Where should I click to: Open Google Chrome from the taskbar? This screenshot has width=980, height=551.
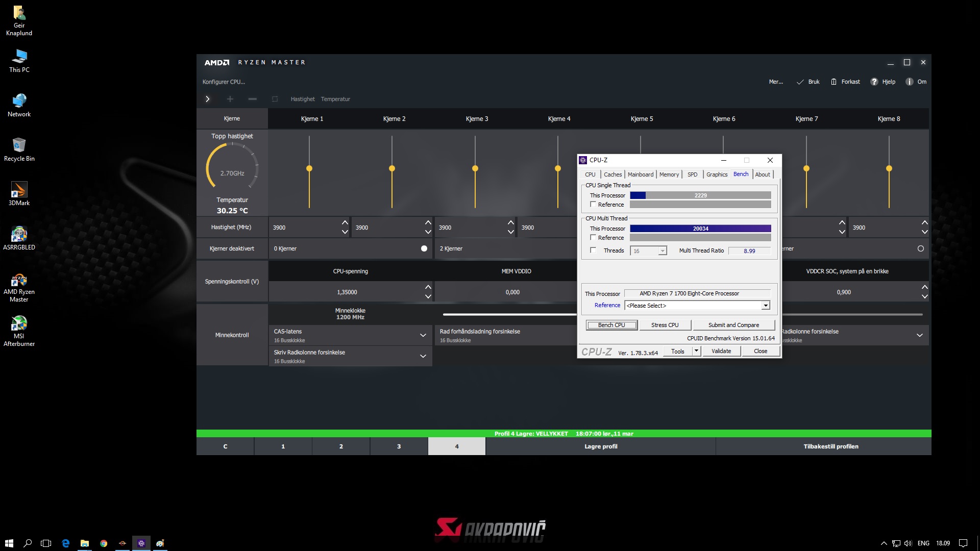[x=104, y=543]
